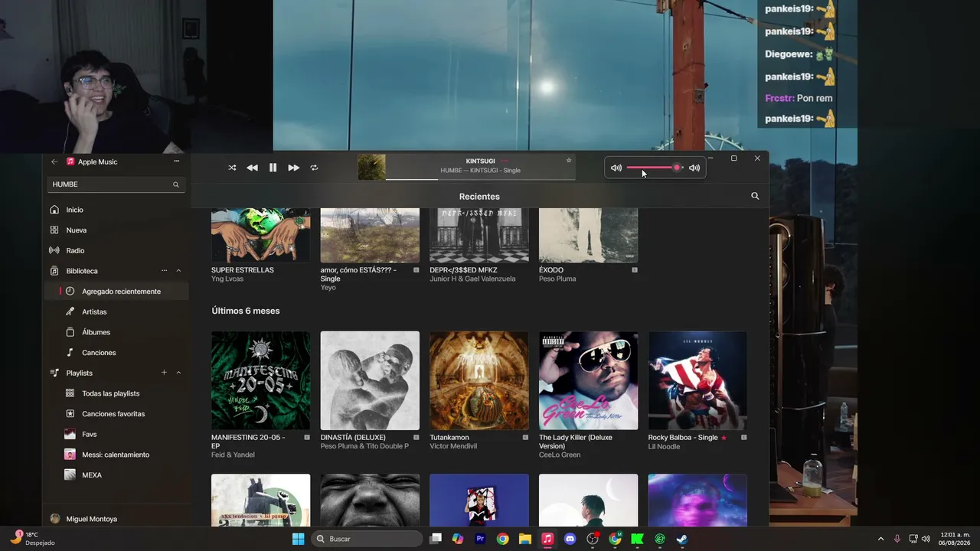
Task: Open artist Victor Mendivil
Action: click(x=454, y=446)
